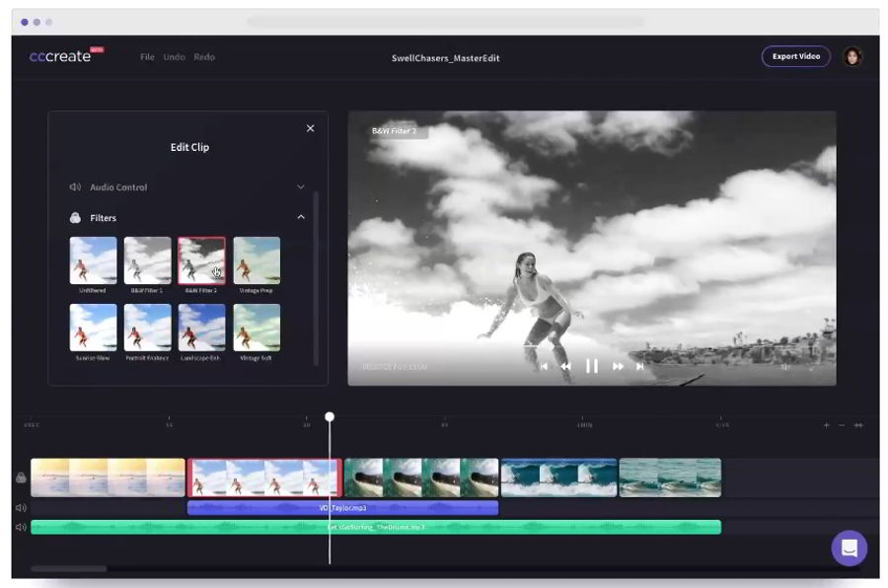This screenshot has height=588, width=888.
Task: Click the Audio Control speaker icon
Action: click(75, 186)
